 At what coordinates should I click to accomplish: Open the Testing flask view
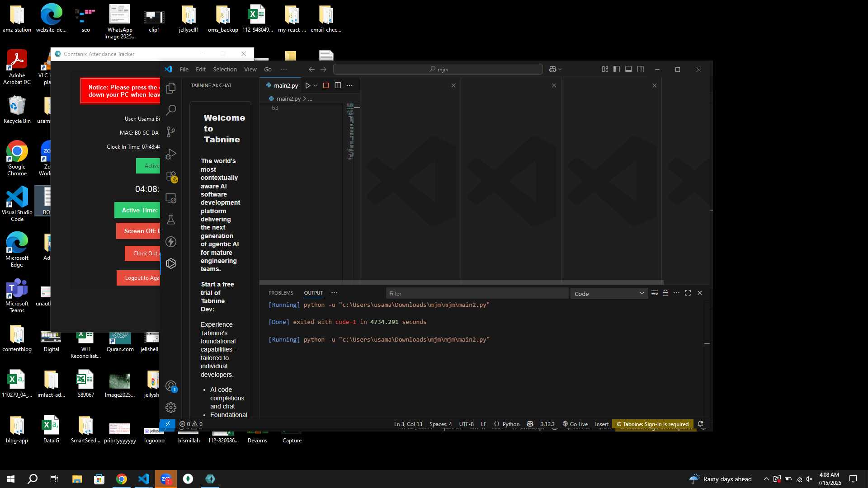171,220
